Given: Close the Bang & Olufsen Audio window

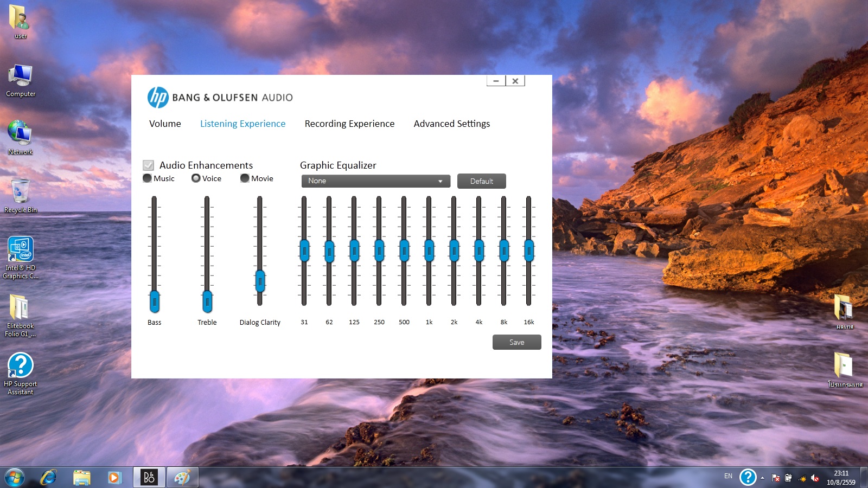Looking at the screenshot, I should click(515, 81).
